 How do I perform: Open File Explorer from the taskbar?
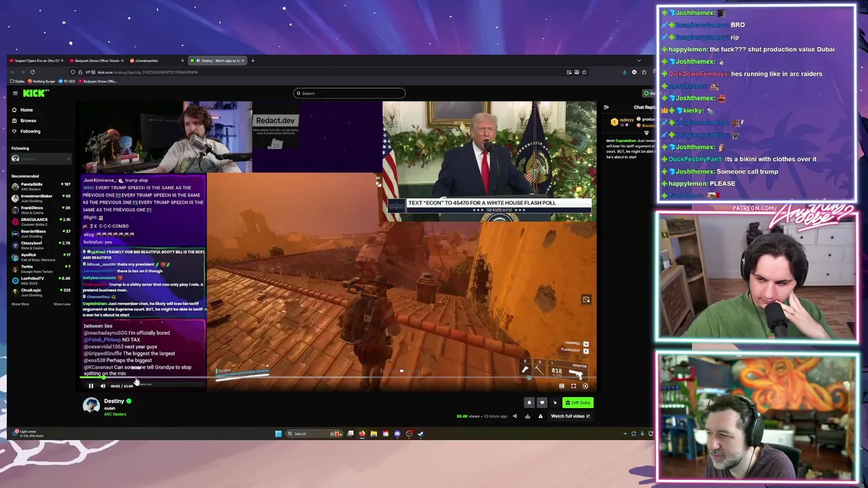pyautogui.click(x=374, y=434)
